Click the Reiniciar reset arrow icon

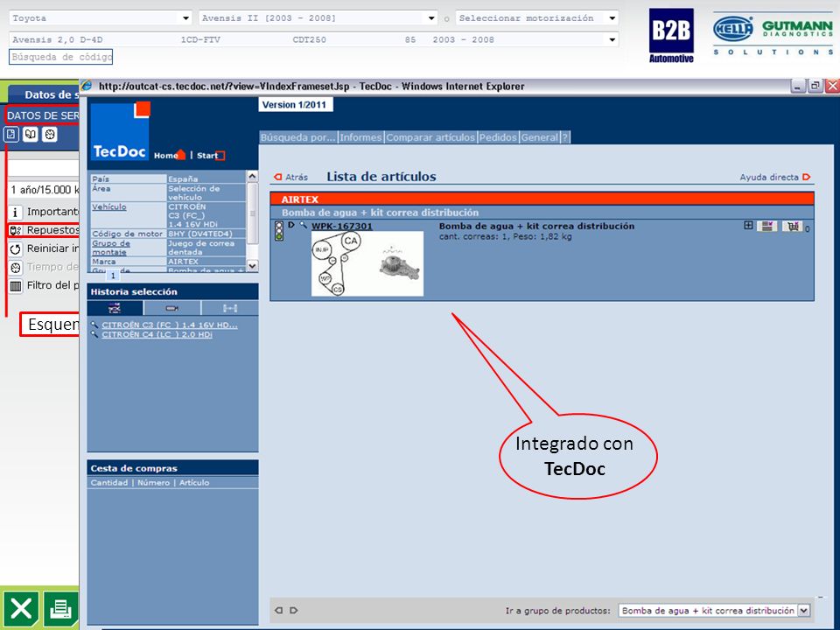click(16, 249)
